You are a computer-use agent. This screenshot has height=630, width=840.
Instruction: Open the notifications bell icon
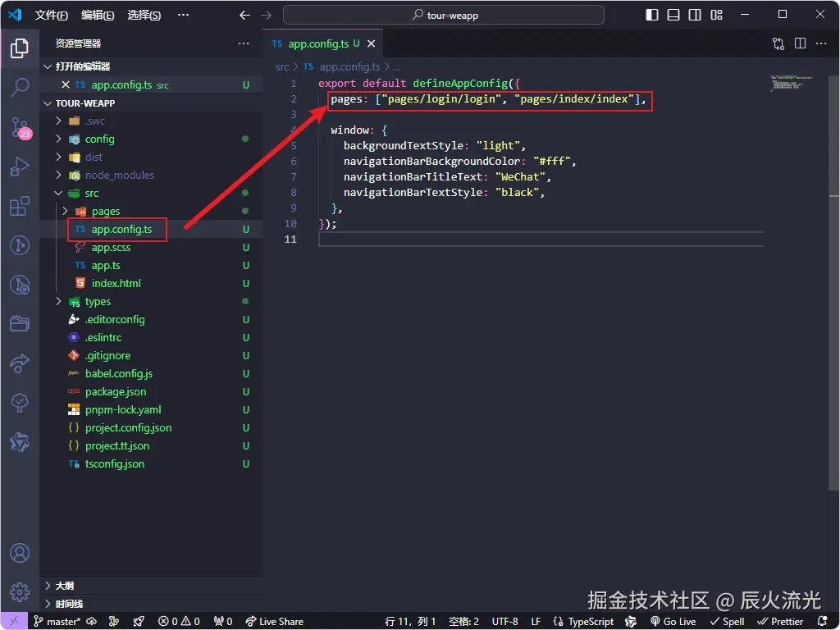click(822, 622)
